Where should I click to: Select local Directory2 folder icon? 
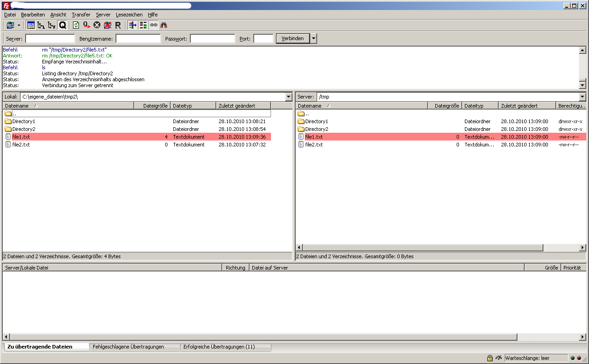tap(8, 129)
